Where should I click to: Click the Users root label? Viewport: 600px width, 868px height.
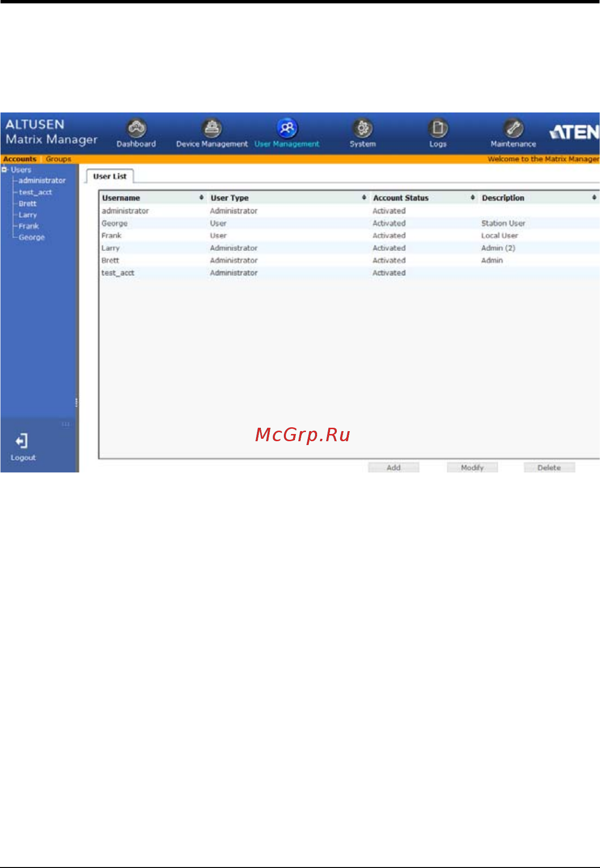coord(21,170)
